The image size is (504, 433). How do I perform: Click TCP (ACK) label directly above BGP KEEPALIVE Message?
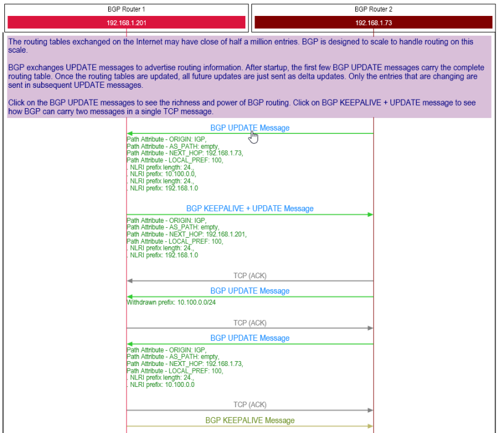tap(250, 405)
